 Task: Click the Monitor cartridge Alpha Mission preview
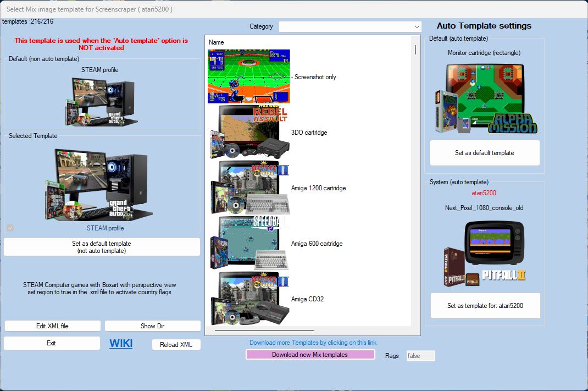click(x=486, y=98)
